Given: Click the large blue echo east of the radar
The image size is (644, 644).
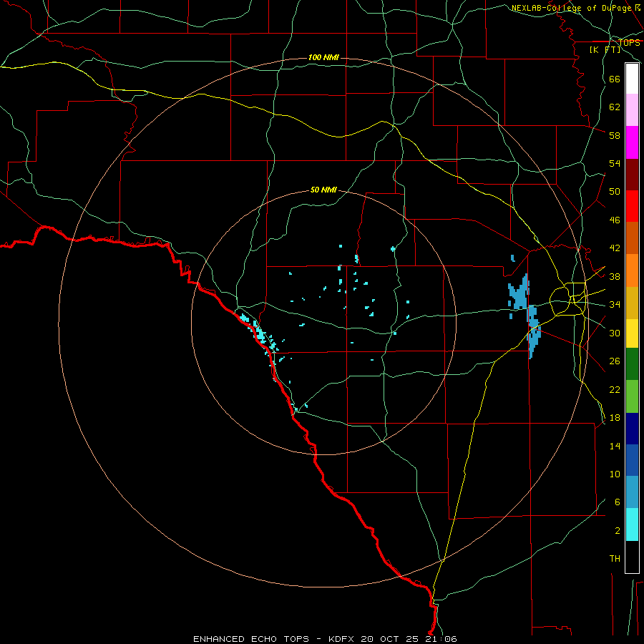Looking at the screenshot, I should 519,293.
